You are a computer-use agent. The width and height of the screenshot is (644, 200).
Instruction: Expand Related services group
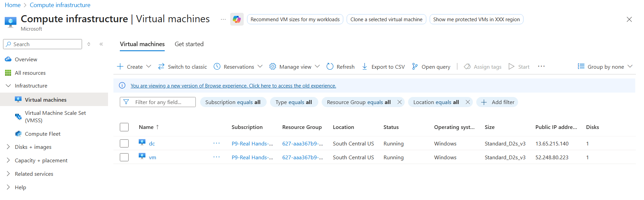8,174
